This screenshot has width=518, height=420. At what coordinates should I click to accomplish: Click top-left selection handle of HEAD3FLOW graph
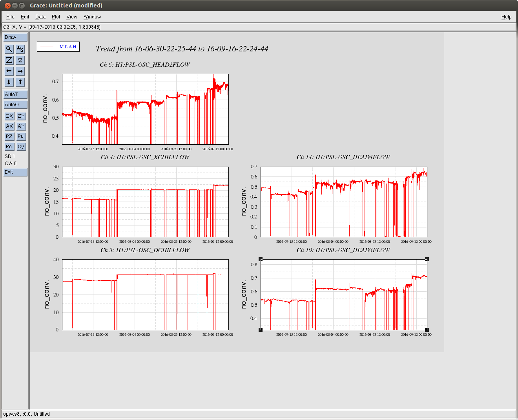click(x=261, y=259)
